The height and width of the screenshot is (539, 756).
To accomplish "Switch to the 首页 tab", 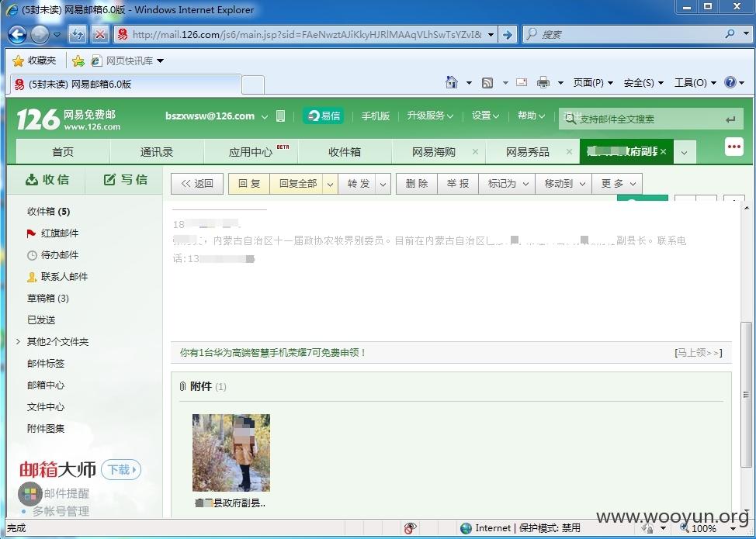I will 63,152.
